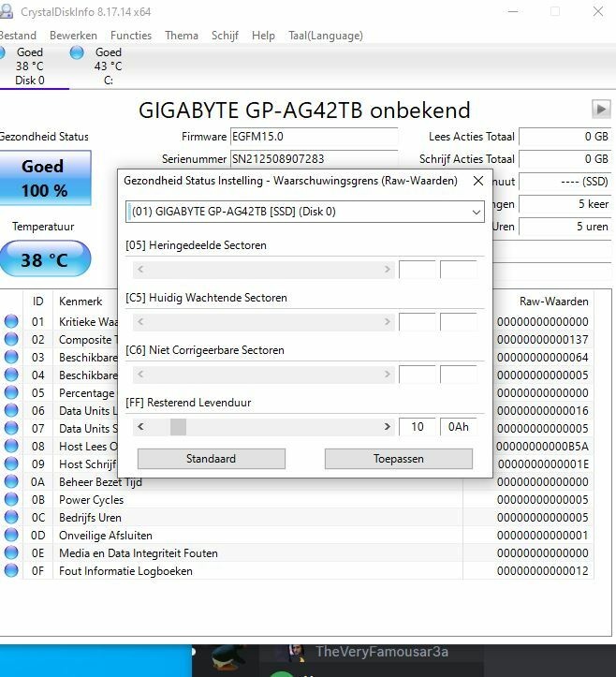Click the status orb for Bedrijfs Uren row
This screenshot has width=616, height=677.
click(x=11, y=517)
